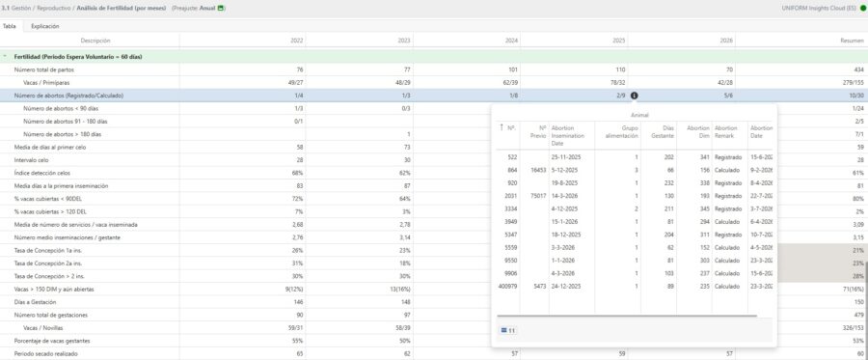
Task: Click the 2023 column header
Action: tap(404, 41)
